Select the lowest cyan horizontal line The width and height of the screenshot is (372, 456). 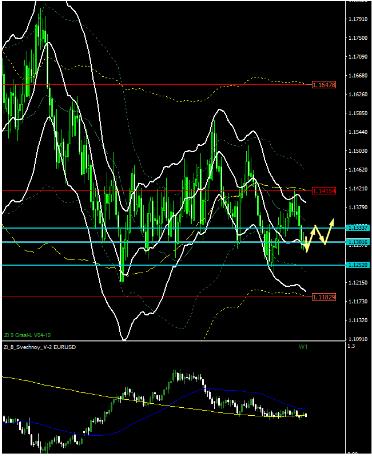pyautogui.click(x=173, y=265)
